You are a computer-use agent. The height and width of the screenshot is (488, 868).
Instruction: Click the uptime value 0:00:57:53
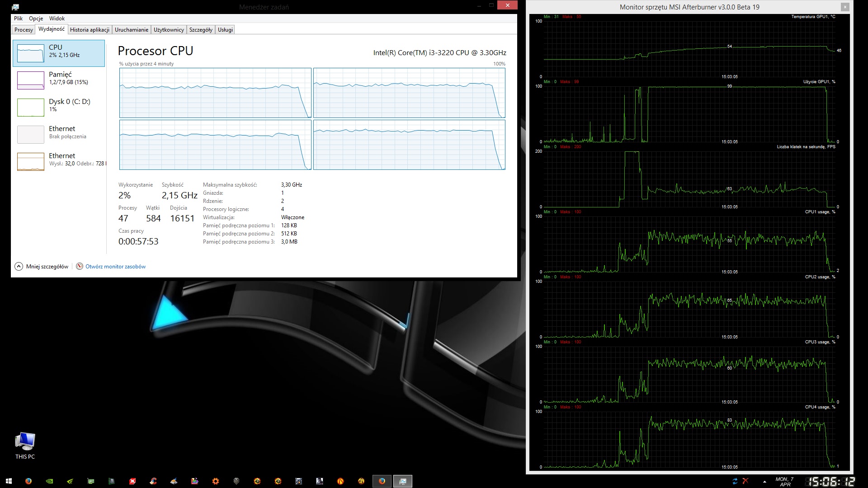pos(138,241)
